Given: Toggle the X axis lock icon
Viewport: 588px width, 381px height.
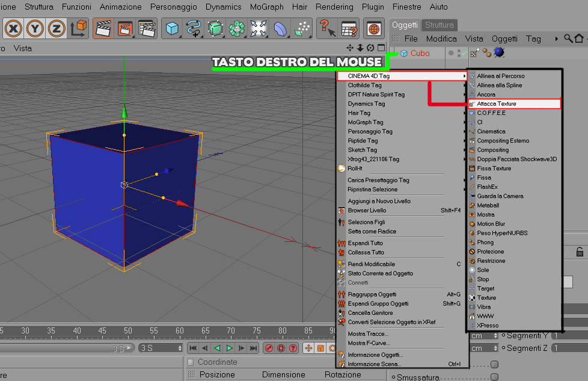Looking at the screenshot, I should click(x=13, y=28).
